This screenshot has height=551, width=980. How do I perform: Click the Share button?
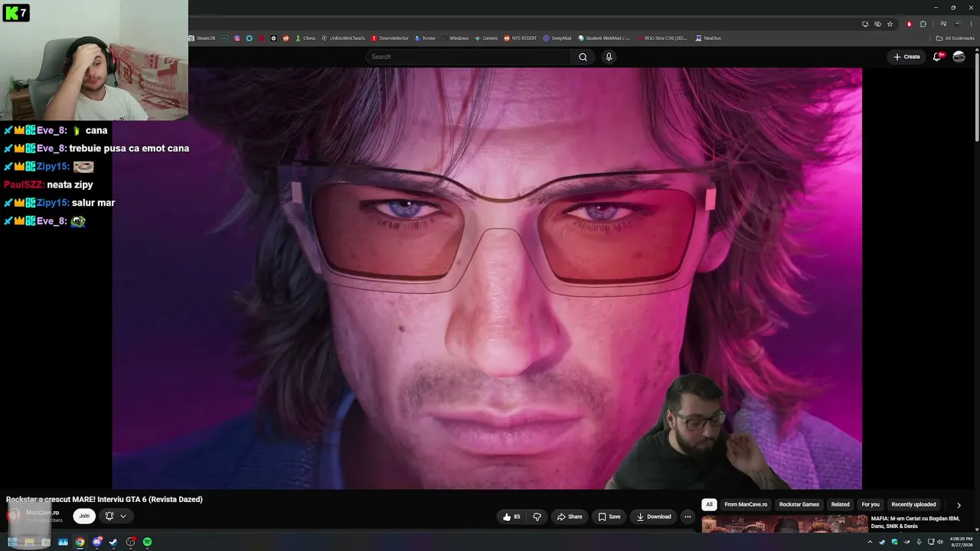[570, 517]
